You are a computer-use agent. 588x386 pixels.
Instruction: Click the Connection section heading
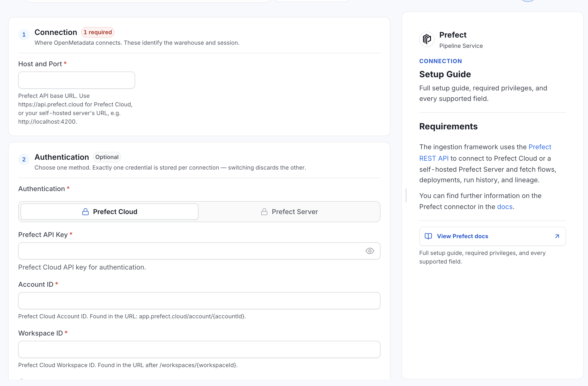coord(56,32)
